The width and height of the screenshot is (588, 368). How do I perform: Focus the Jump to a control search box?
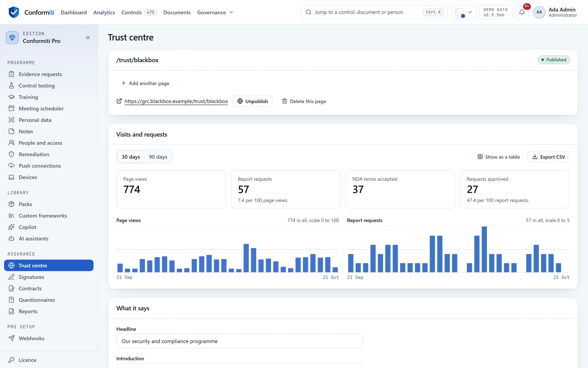tap(374, 12)
